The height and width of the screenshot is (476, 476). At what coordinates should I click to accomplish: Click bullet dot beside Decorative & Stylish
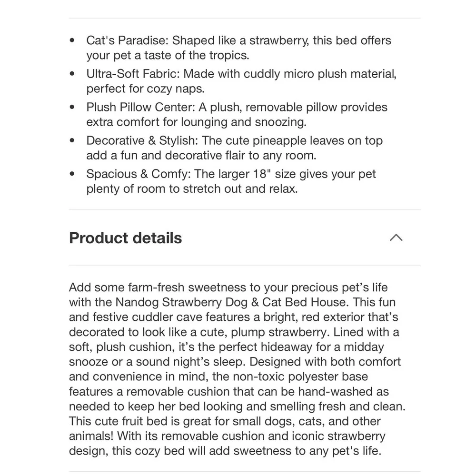[x=72, y=140]
